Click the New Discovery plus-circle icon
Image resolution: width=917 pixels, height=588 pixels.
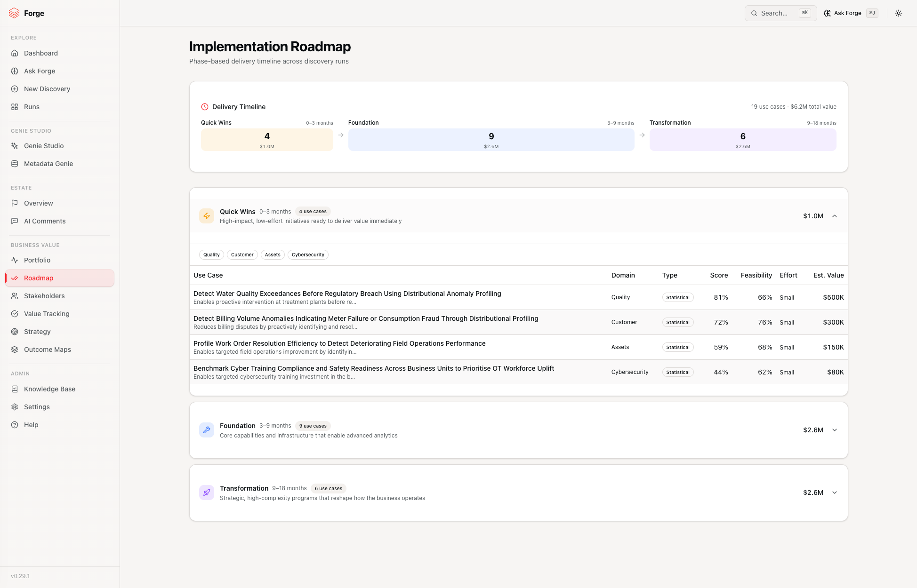(15, 89)
